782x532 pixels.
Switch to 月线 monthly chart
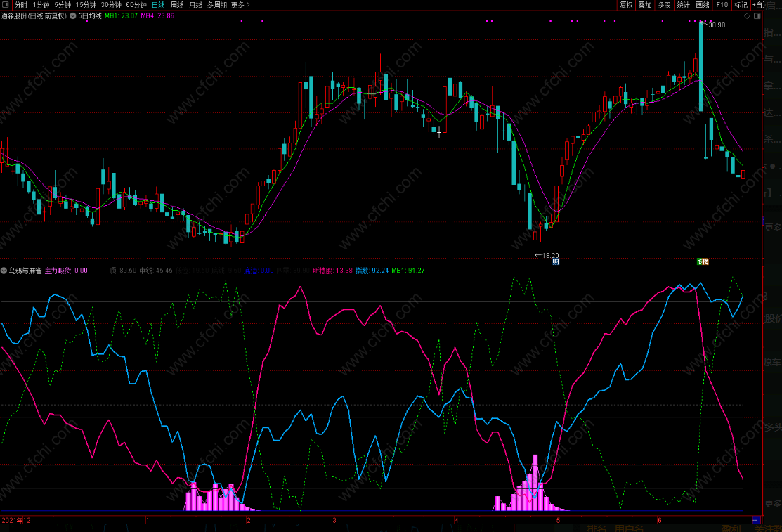click(195, 5)
